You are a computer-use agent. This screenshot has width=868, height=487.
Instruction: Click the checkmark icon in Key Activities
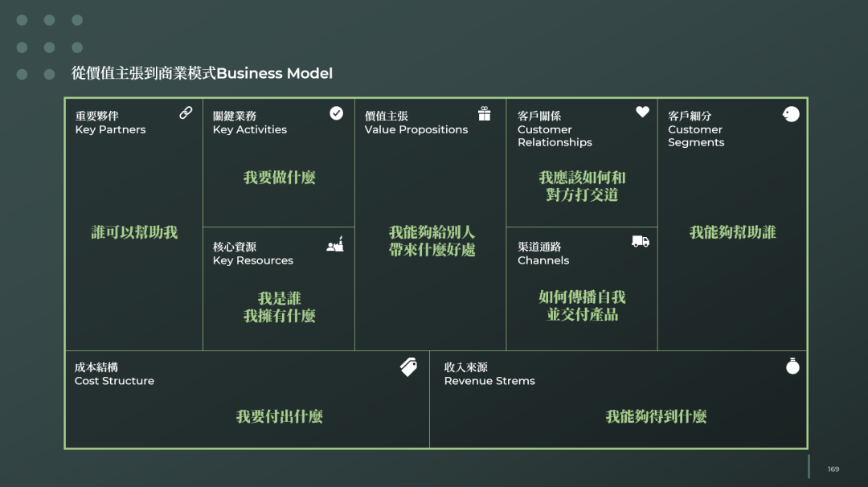click(x=336, y=113)
